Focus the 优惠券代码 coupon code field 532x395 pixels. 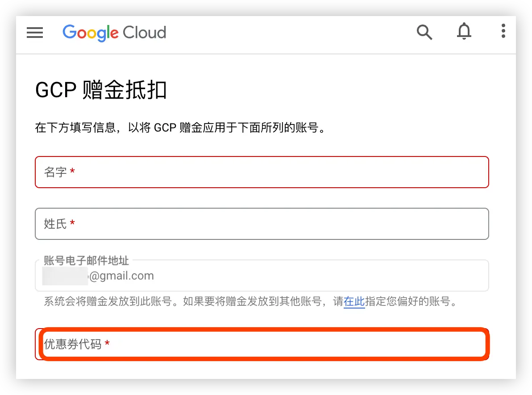point(262,344)
